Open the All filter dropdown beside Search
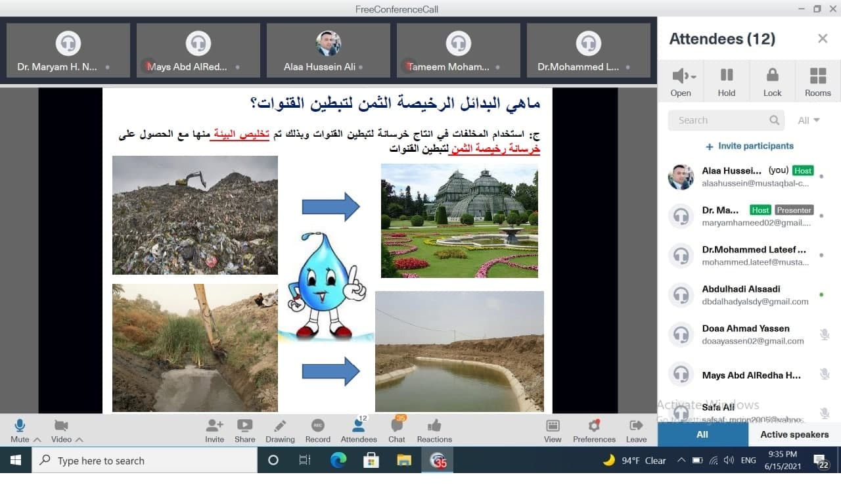This screenshot has width=841, height=504. [809, 120]
